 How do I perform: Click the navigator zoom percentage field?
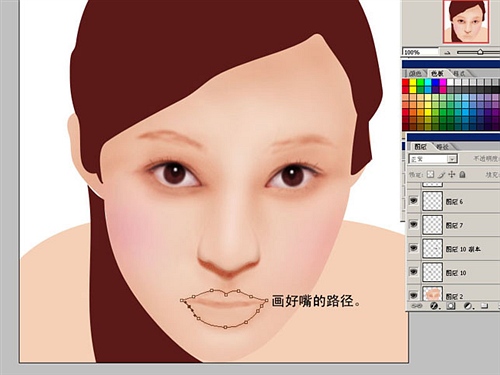tap(421, 52)
